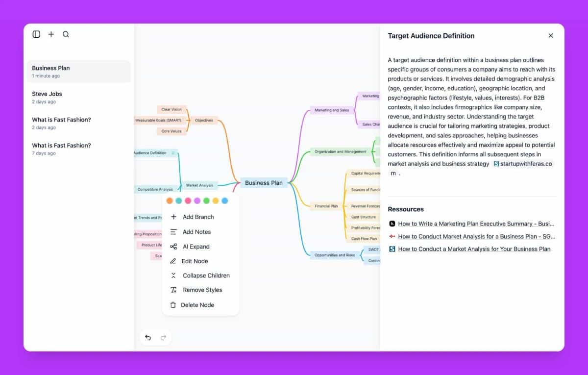Select the Core Values node
The image size is (588, 375).
[171, 131]
